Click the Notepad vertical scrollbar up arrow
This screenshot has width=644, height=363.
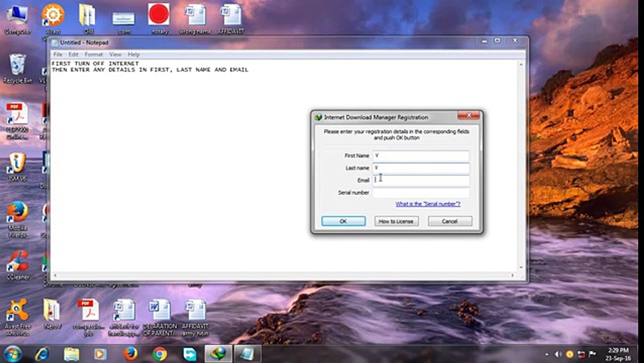[521, 64]
